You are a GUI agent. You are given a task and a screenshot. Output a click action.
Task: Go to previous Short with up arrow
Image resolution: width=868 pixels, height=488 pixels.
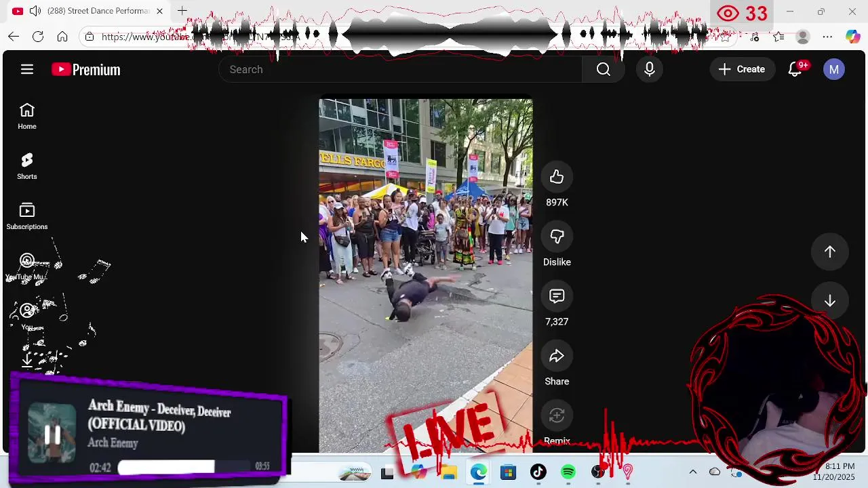click(830, 251)
